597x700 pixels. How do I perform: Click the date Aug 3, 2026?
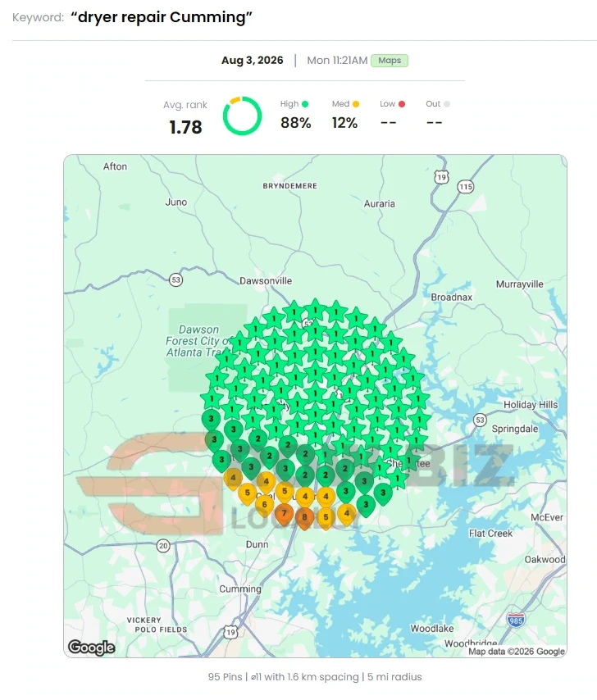coord(253,61)
